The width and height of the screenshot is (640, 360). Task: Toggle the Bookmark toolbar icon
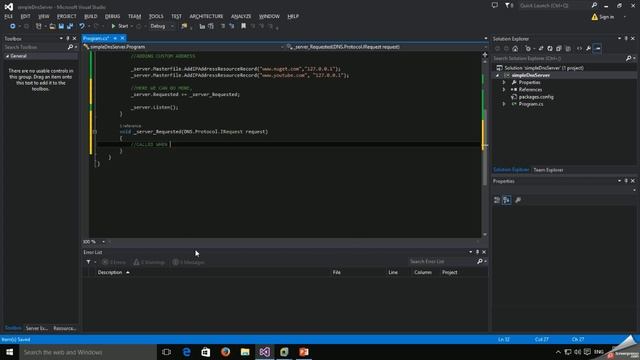pyautogui.click(x=243, y=26)
